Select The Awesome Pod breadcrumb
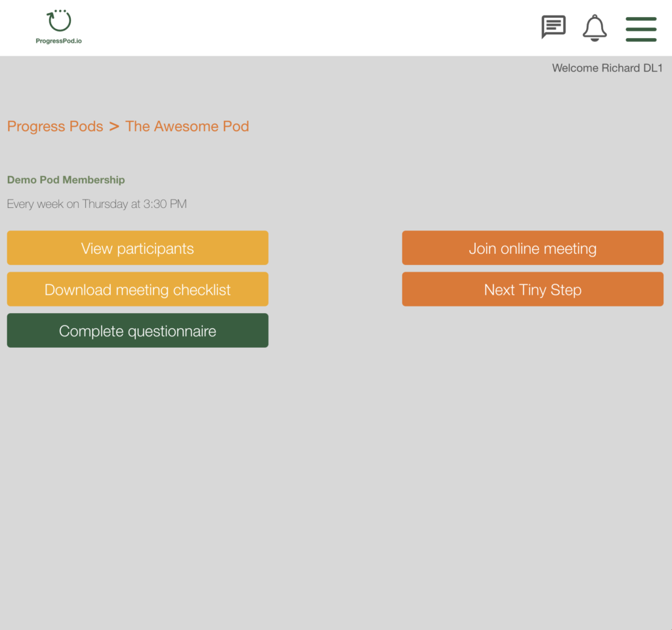Screen dimensions: 672x630 (187, 127)
